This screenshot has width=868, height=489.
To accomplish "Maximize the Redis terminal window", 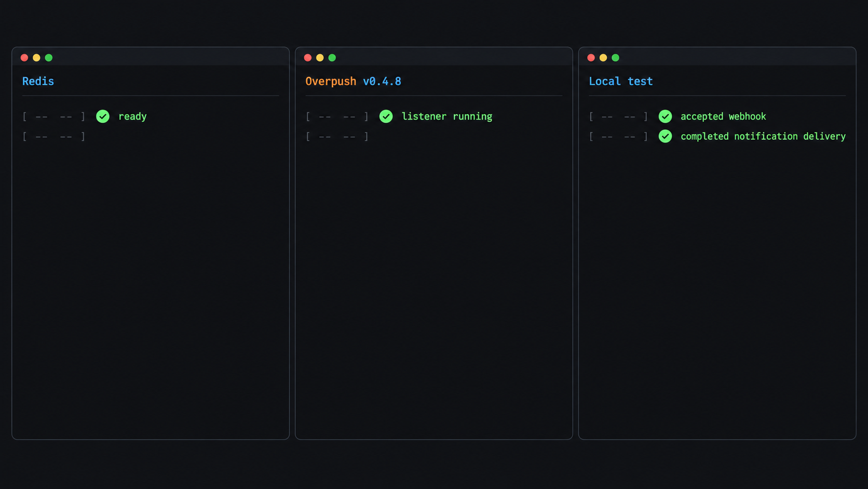I will tap(49, 58).
